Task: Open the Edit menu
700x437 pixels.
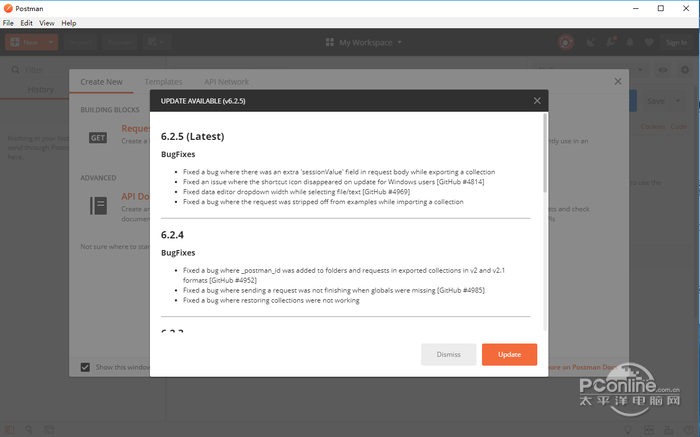Action: tap(26, 23)
